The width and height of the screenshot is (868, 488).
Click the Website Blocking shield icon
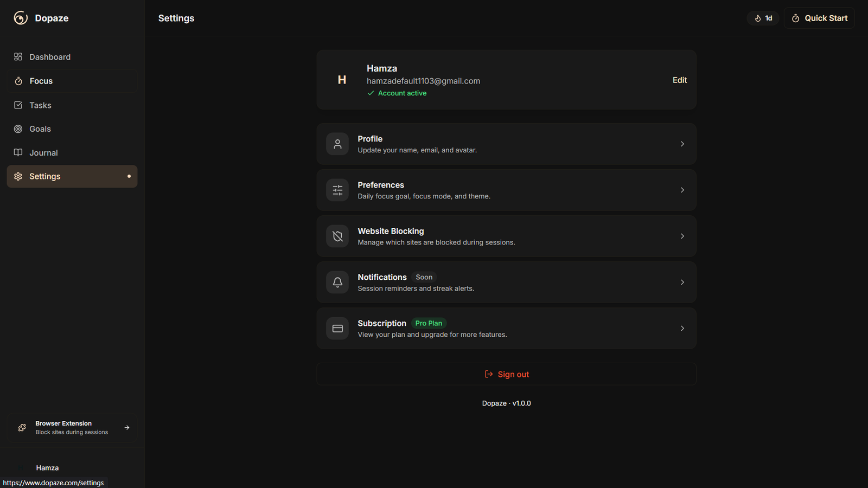337,236
